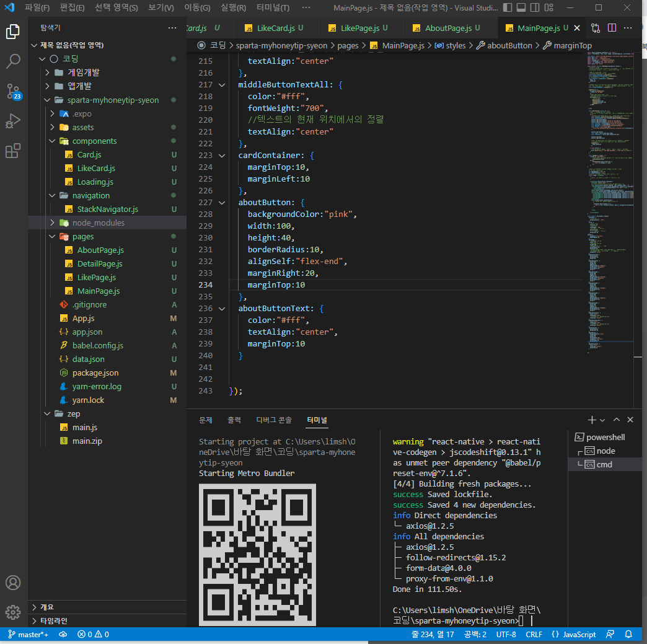Viewport: 647px width, 644px height.
Task: Split the editor to the right
Action: [612, 28]
